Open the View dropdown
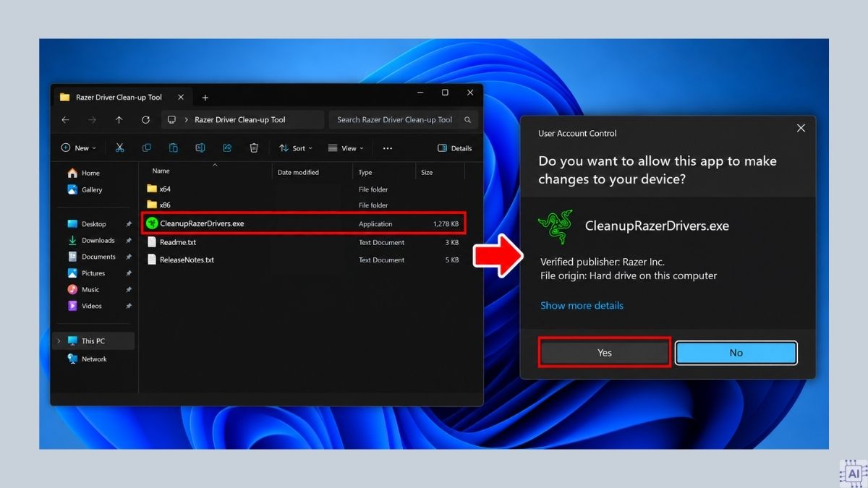This screenshot has height=488, width=868. [346, 148]
